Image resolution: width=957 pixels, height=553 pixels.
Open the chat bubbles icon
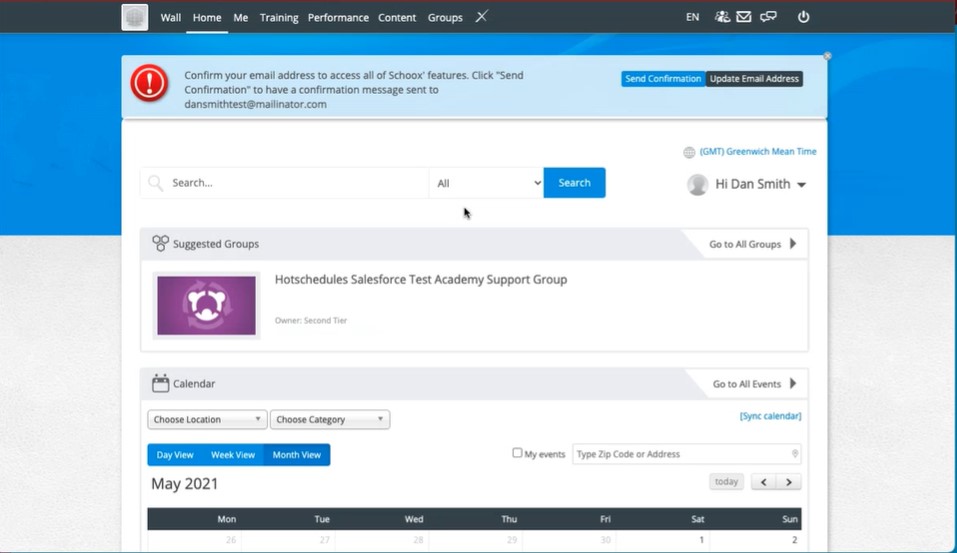point(768,17)
